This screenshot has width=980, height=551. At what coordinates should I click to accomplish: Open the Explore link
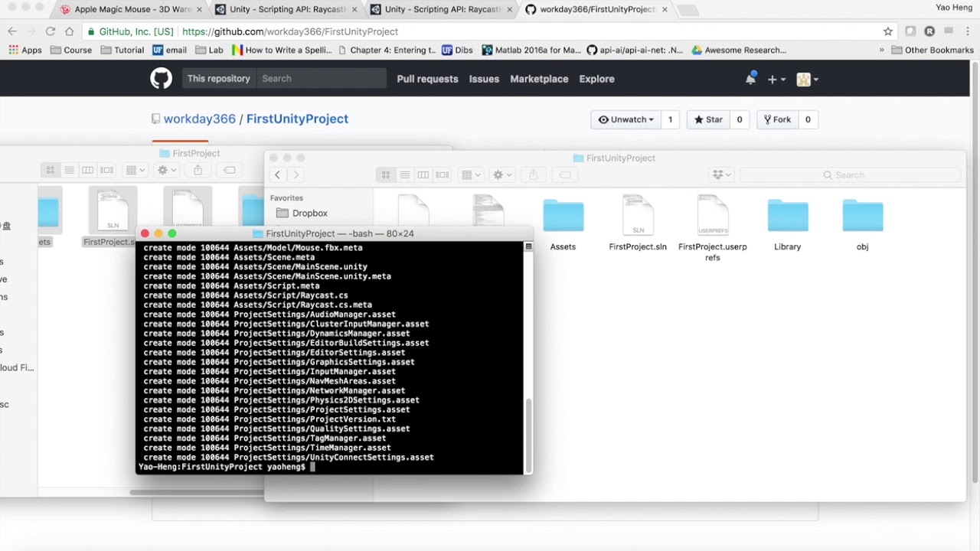pos(596,79)
